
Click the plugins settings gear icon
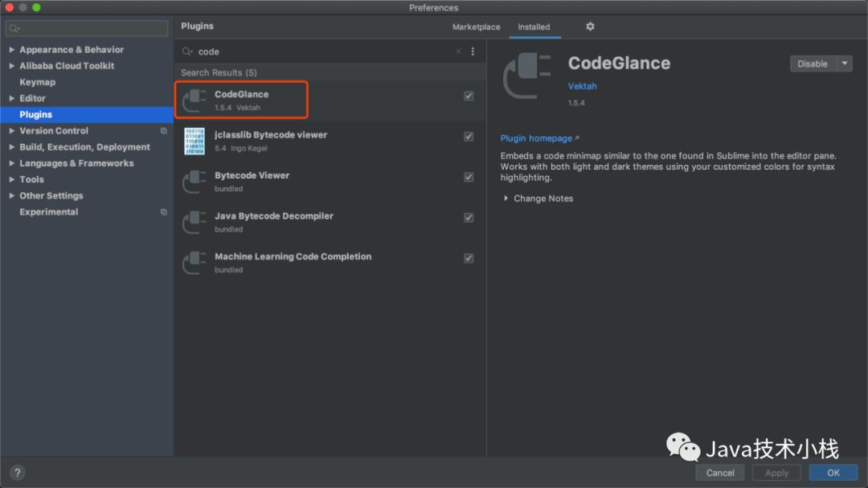[590, 27]
